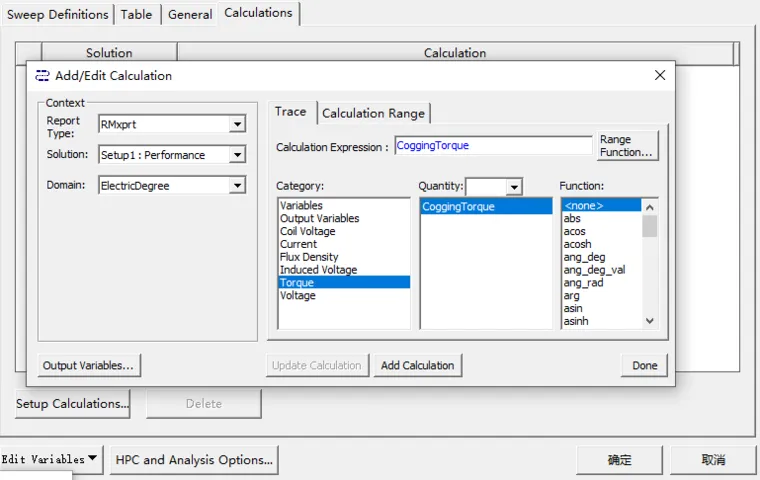The width and height of the screenshot is (760, 480).
Task: Select the ang_deg_val function
Action: [x=602, y=270]
